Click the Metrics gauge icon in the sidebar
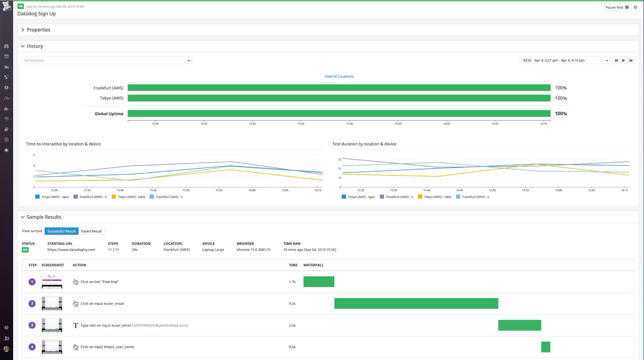The width and height of the screenshot is (644, 360). tap(6, 98)
